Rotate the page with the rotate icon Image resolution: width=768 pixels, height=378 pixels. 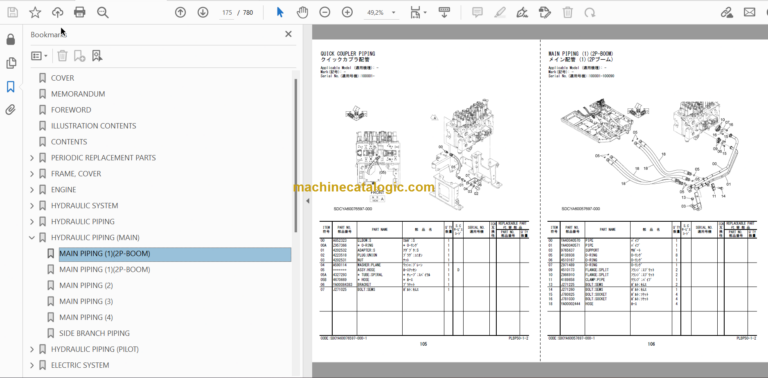pos(590,12)
